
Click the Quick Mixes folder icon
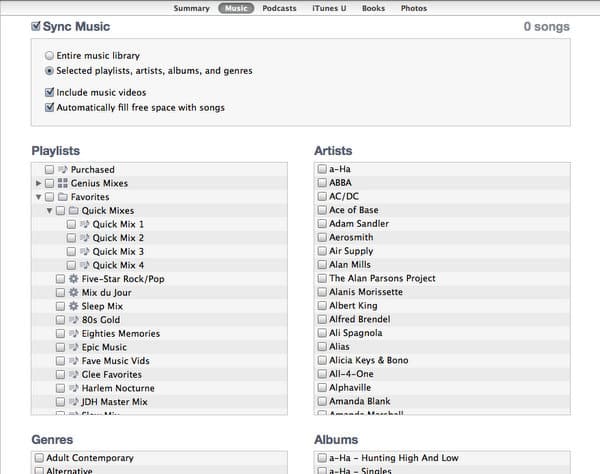click(73, 210)
